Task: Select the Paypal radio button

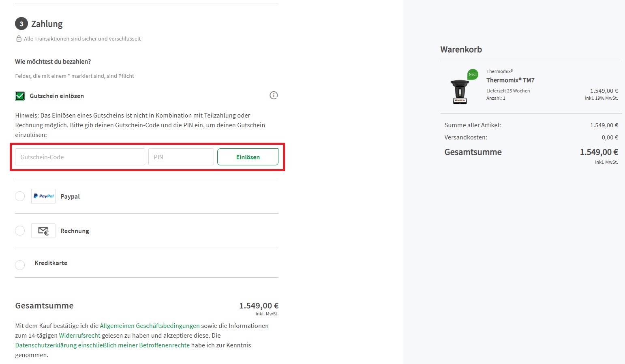Action: (x=20, y=196)
